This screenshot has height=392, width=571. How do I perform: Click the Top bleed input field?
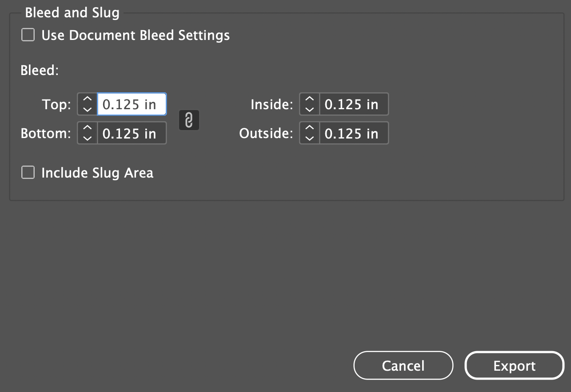coord(132,104)
